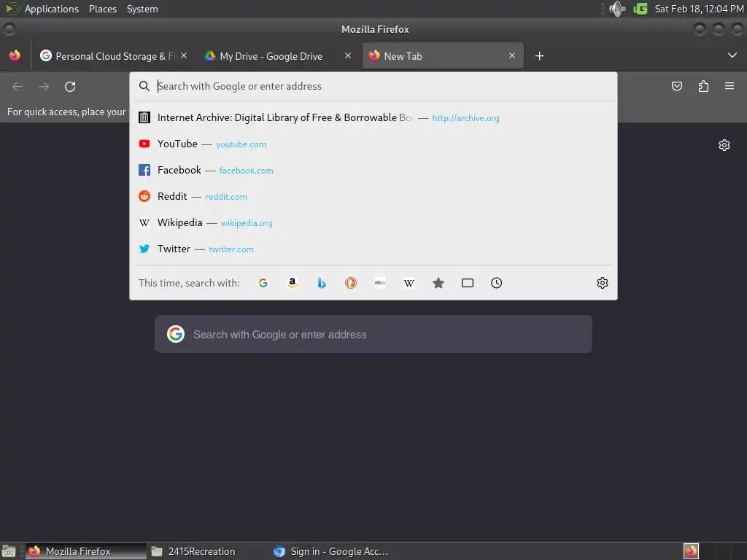Open the Reddit suggestion
This screenshot has height=560, width=747.
coord(373,196)
